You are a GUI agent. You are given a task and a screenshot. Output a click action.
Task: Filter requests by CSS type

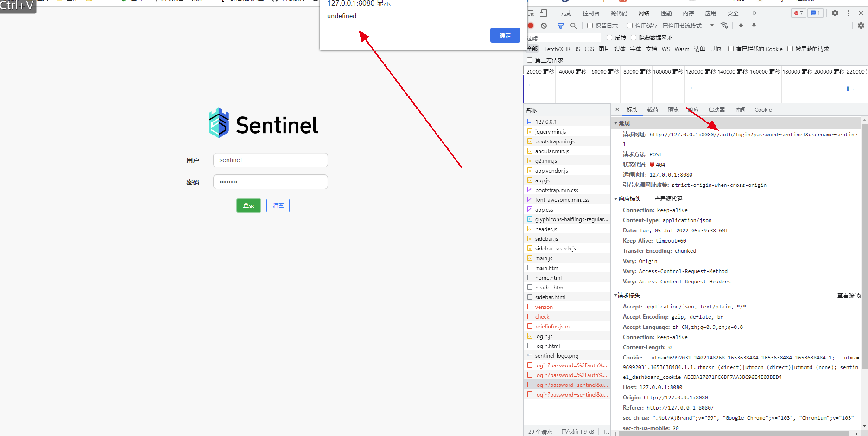[589, 49]
